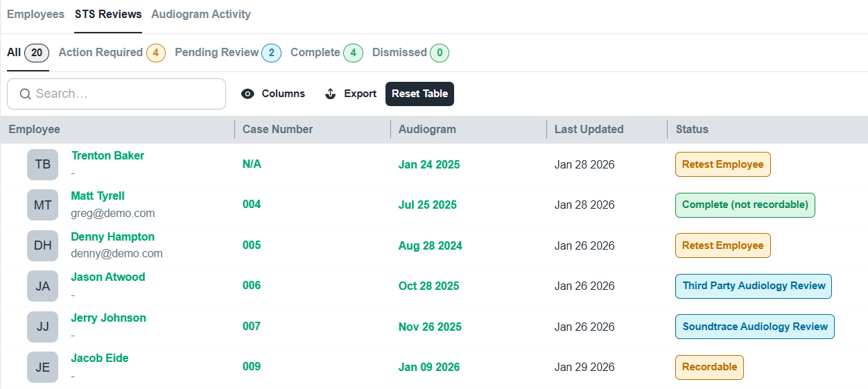Screen dimensions: 868x389
Task: Select the TB avatar for Trenton Baker
Action: point(42,164)
